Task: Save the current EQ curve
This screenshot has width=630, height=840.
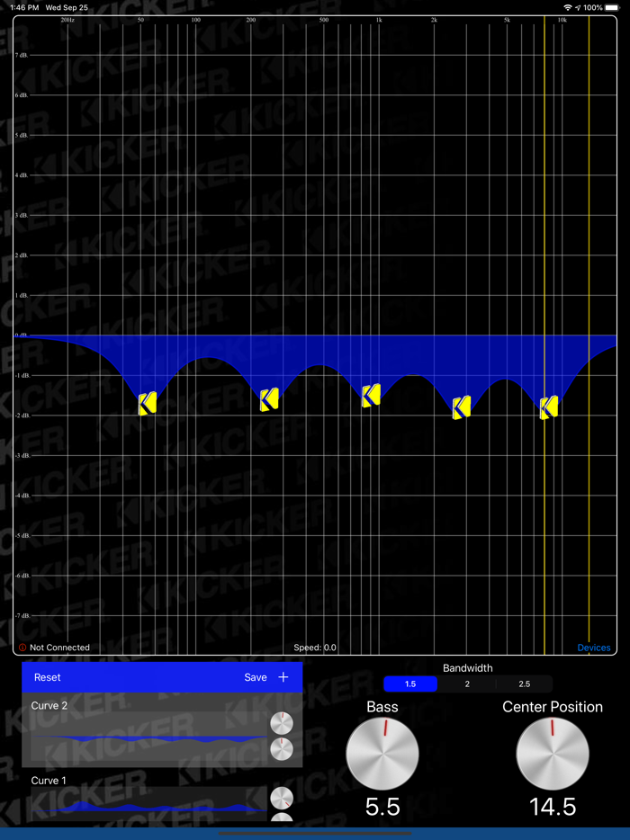Action: click(x=256, y=677)
